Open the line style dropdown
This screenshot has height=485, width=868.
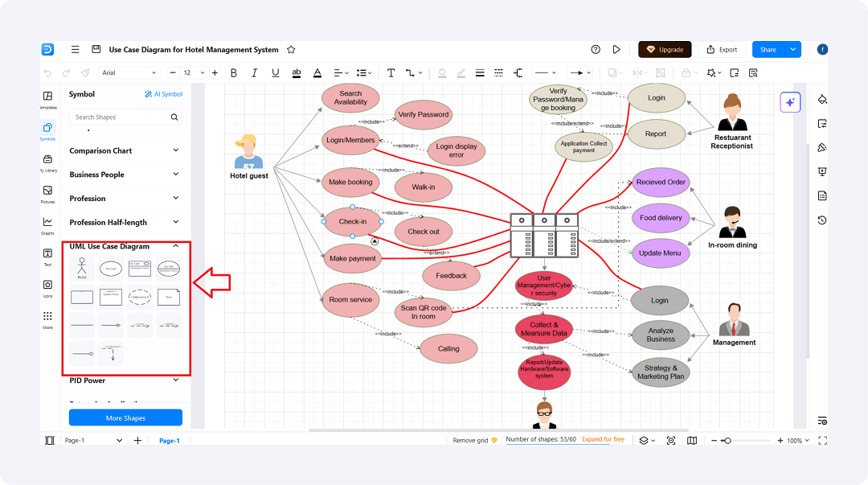point(545,72)
